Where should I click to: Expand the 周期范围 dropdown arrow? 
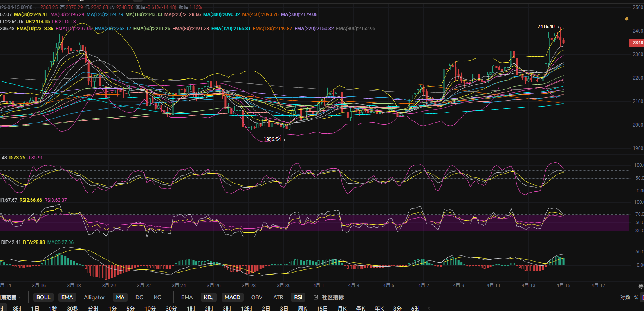20,297
